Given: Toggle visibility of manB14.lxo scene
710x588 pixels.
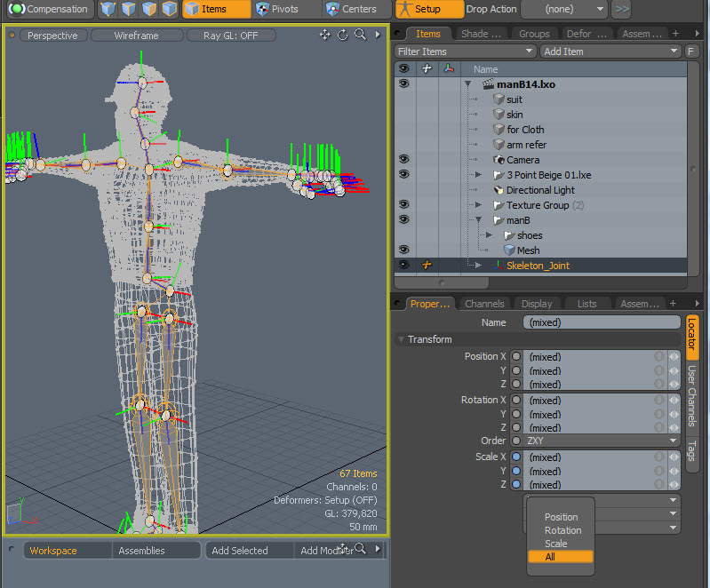Looking at the screenshot, I should (403, 84).
